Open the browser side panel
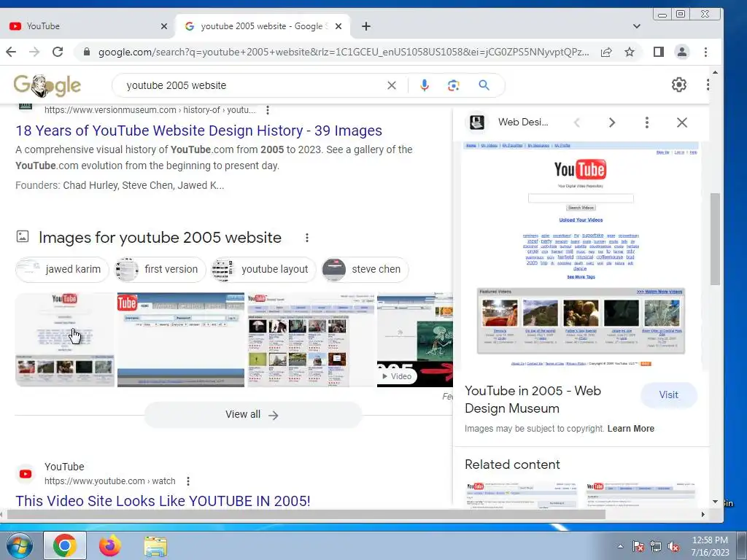 [x=659, y=52]
